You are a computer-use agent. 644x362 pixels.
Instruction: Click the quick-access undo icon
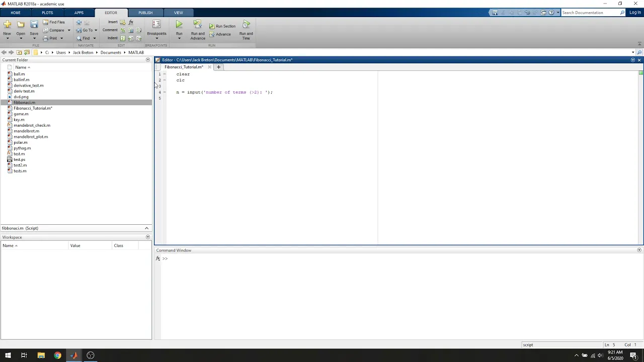[527, 13]
